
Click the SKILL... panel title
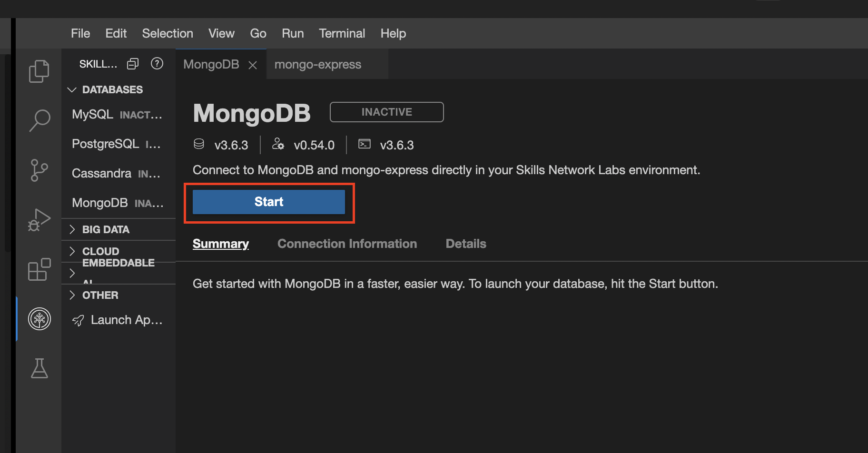tap(98, 64)
